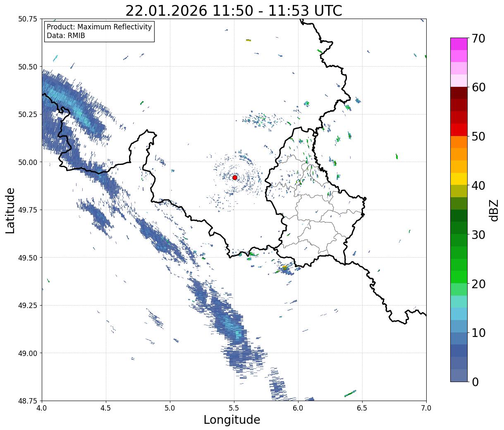The height and width of the screenshot is (430, 504).
Task: Click the 'Product: Maximum Reflectivity' legend text
Action: pos(99,27)
